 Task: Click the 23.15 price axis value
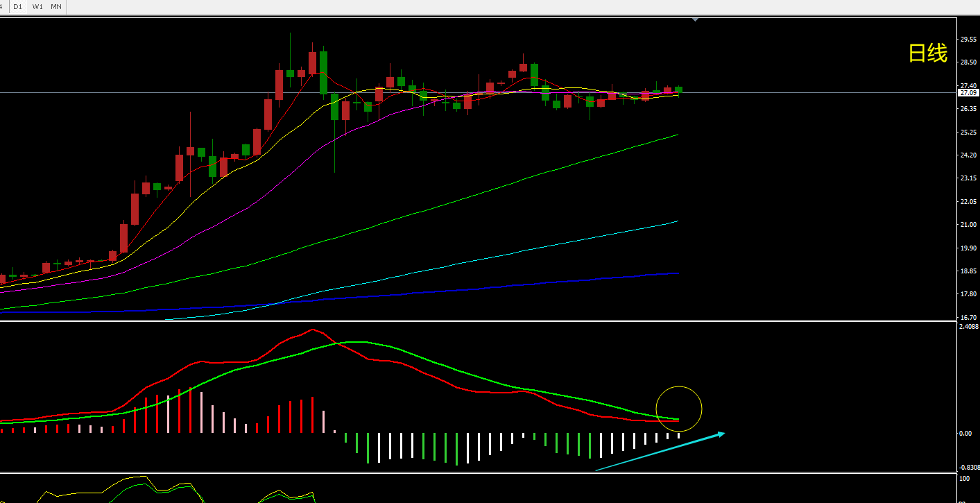click(968, 178)
